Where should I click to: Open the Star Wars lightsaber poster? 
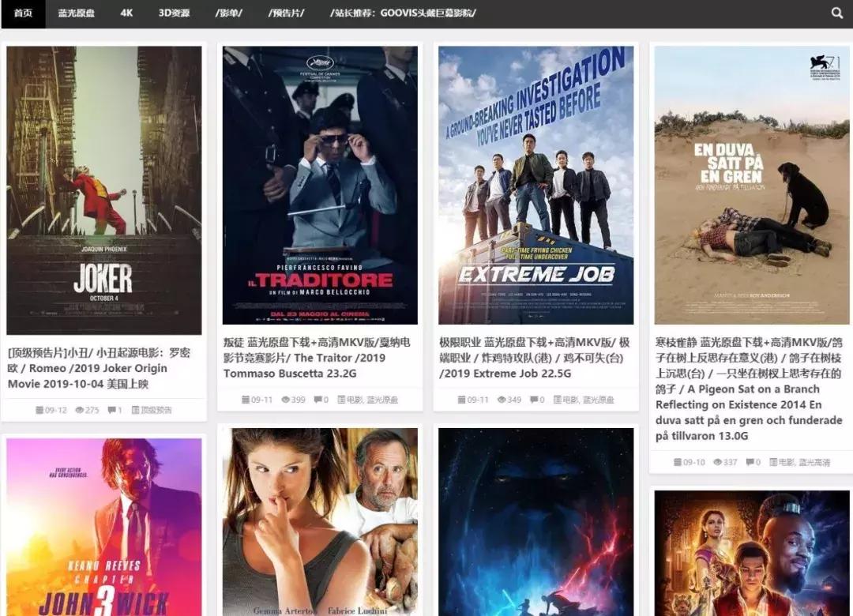(x=535, y=522)
